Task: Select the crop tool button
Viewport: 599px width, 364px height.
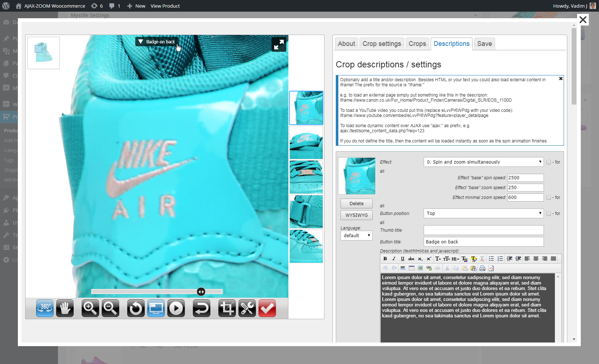Action: (x=227, y=308)
